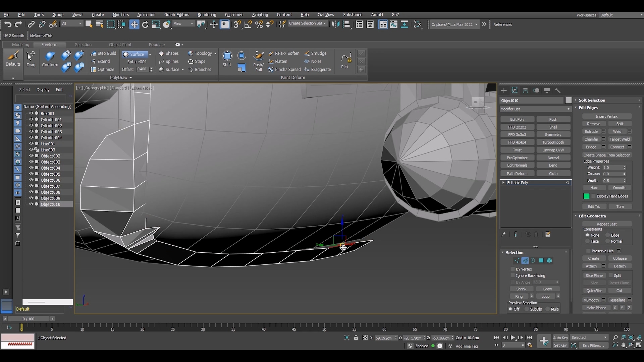Select the Drag freeform tool

pos(31,59)
